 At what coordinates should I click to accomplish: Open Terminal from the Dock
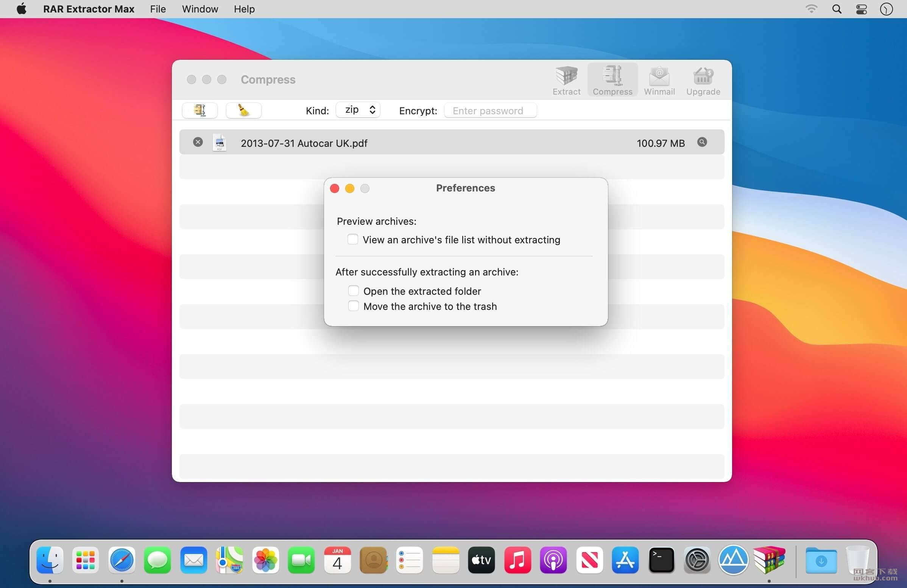(661, 560)
